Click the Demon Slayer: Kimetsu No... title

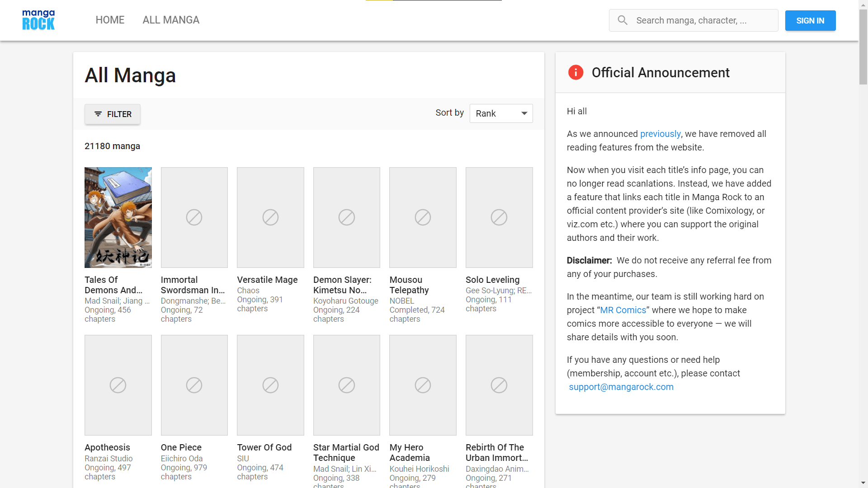pyautogui.click(x=342, y=285)
